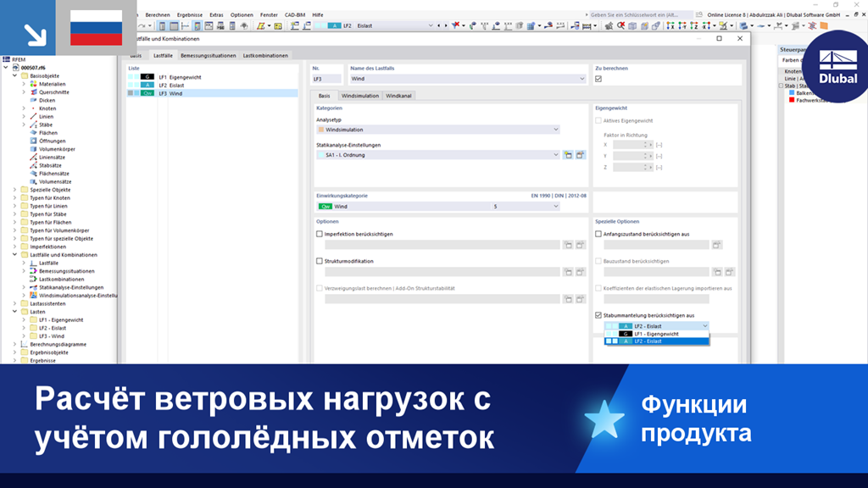Open the Analysetyp dropdown showing Windsimulation
The width and height of the screenshot is (868, 488).
(x=555, y=130)
